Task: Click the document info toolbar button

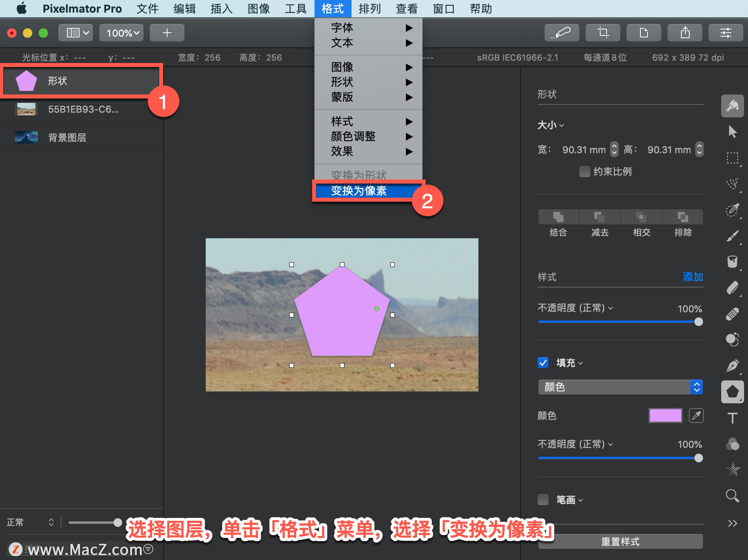Action: [x=644, y=33]
